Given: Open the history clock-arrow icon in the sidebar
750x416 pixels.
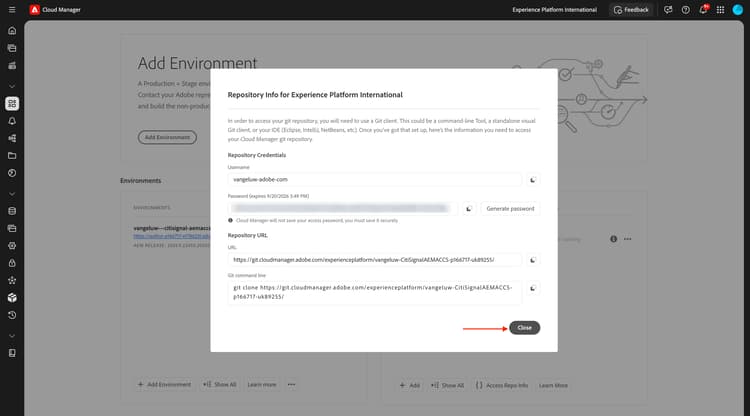Looking at the screenshot, I should (12, 315).
